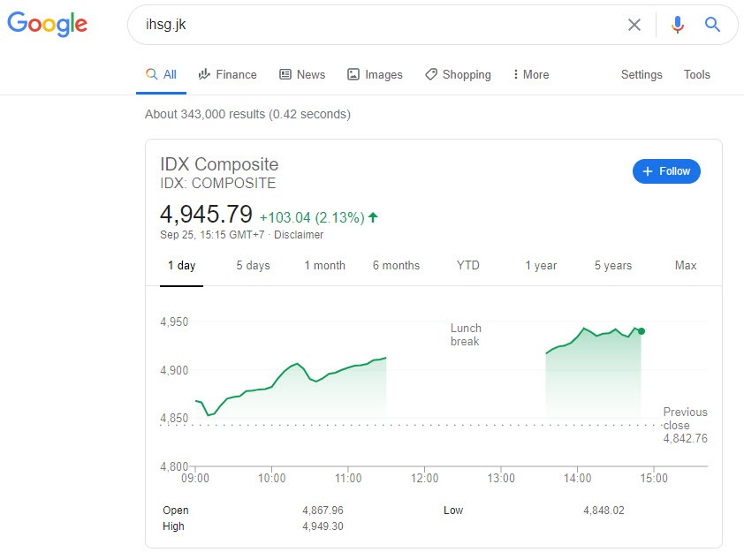The image size is (744, 560).
Task: Expand the More search menu
Action: click(531, 74)
